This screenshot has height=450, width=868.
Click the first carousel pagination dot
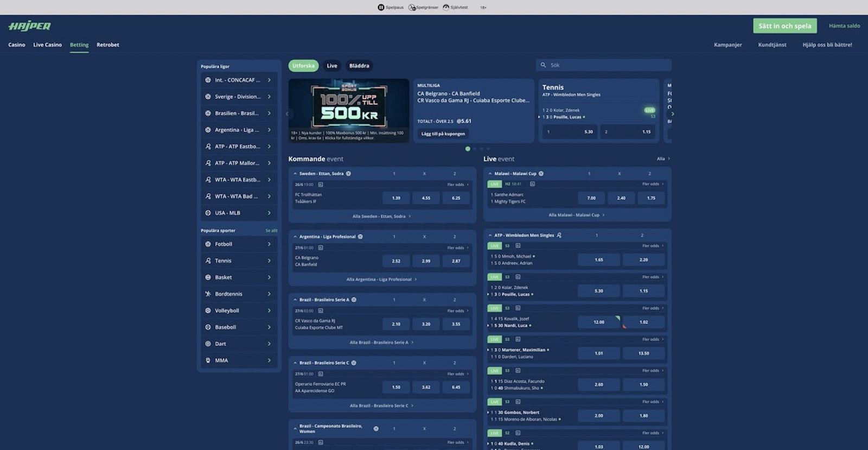coord(468,149)
